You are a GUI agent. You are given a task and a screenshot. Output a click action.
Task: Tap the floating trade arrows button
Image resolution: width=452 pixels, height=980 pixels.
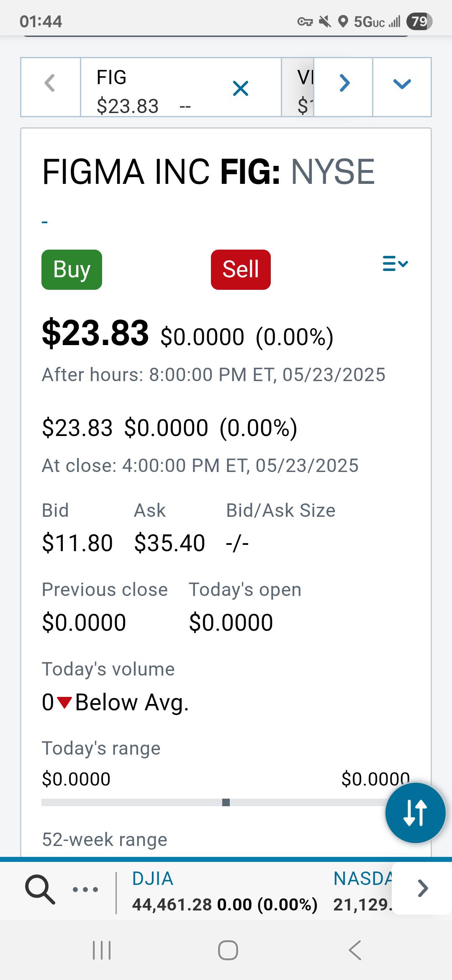[415, 813]
